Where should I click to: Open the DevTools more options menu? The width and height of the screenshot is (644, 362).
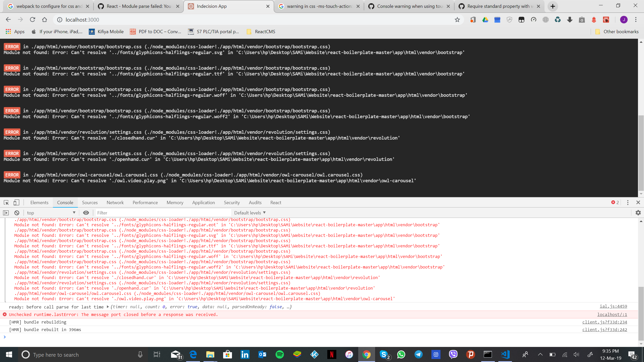(627, 202)
